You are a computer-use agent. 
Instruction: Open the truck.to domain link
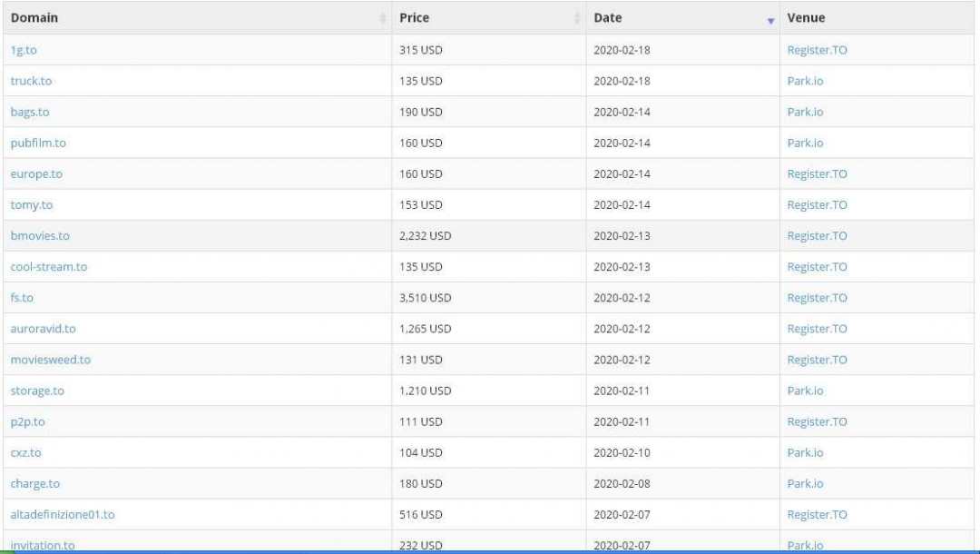click(x=31, y=81)
